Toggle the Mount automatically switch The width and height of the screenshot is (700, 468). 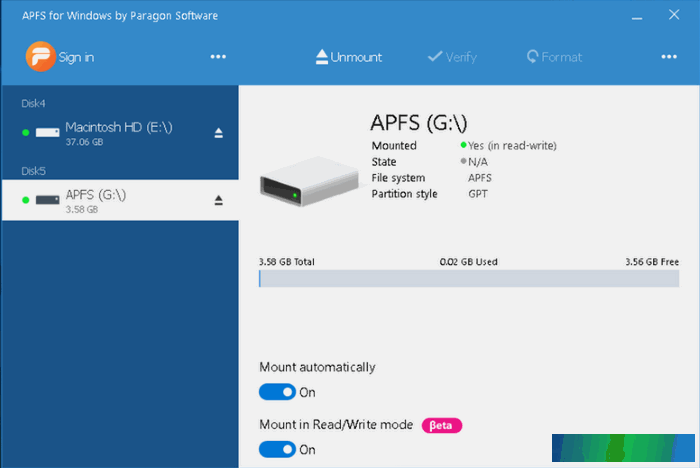tap(277, 392)
